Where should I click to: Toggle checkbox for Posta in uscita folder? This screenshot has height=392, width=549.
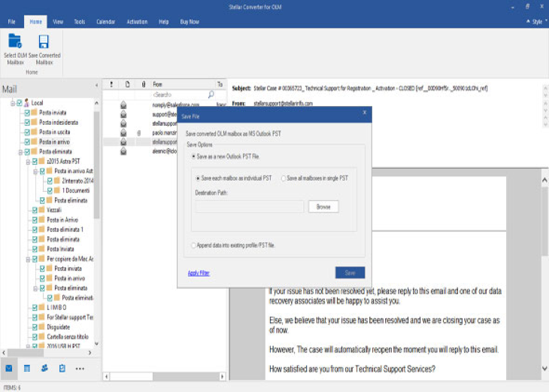(27, 132)
